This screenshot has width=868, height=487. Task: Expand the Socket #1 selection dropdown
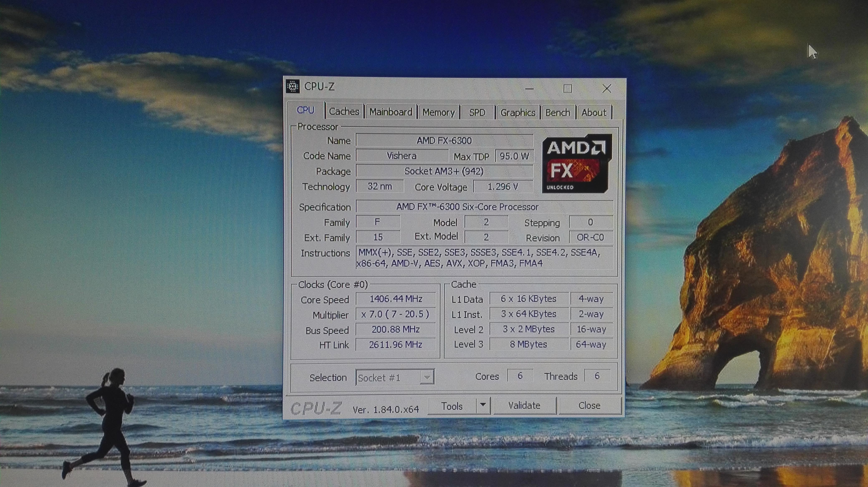click(x=427, y=377)
